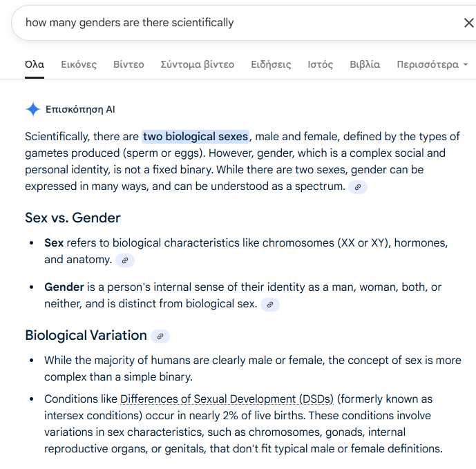The width and height of the screenshot is (476, 469).
Task: Expand the Περισσότερα dropdown menu
Action: [x=432, y=64]
